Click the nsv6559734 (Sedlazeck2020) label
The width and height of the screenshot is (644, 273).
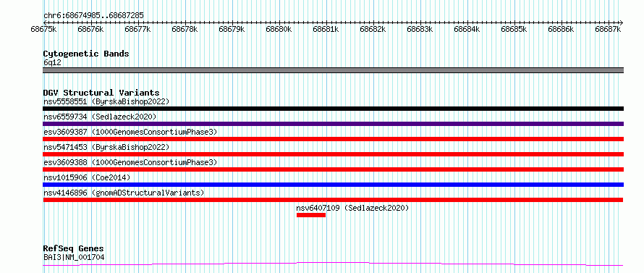pyautogui.click(x=100, y=117)
